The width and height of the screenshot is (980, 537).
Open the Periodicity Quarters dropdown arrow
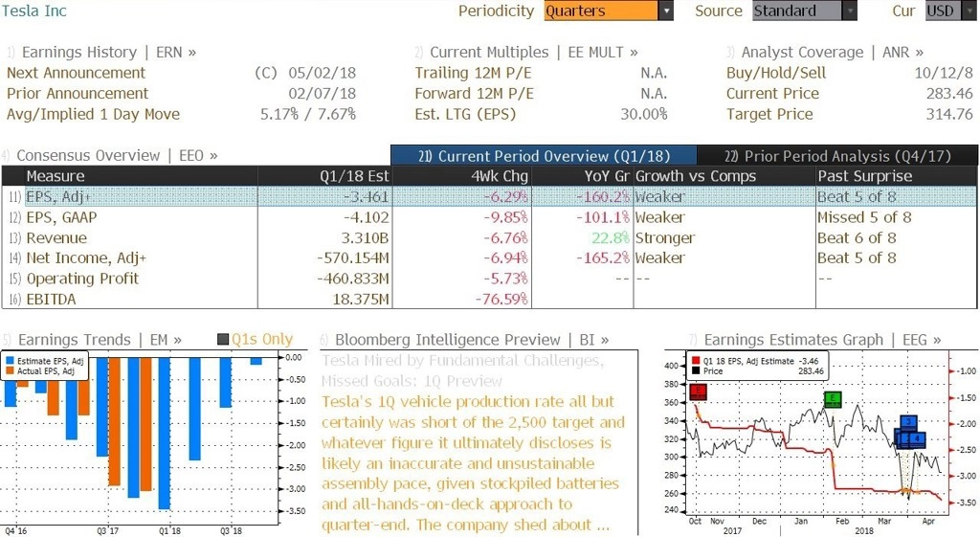coord(666,11)
